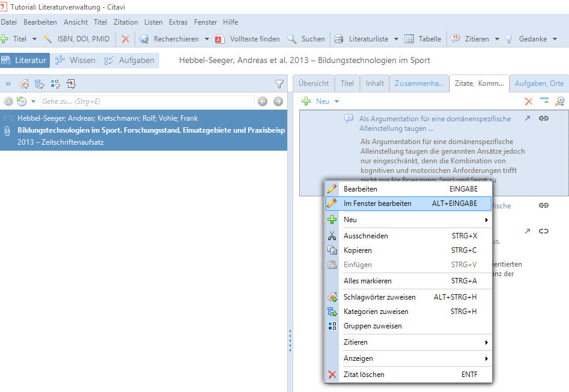
Task: Choose Gruppen zuweisen
Action: [408, 326]
